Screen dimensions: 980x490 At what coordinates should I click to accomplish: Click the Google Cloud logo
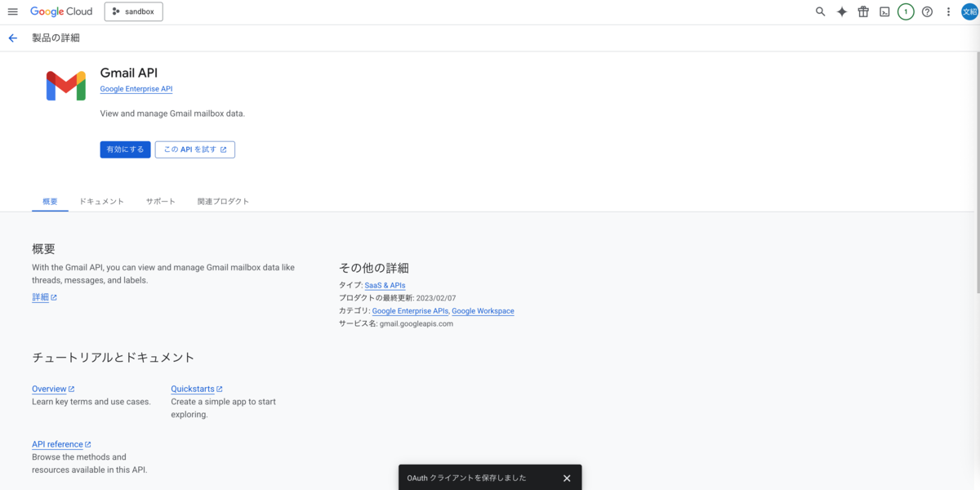coord(61,11)
